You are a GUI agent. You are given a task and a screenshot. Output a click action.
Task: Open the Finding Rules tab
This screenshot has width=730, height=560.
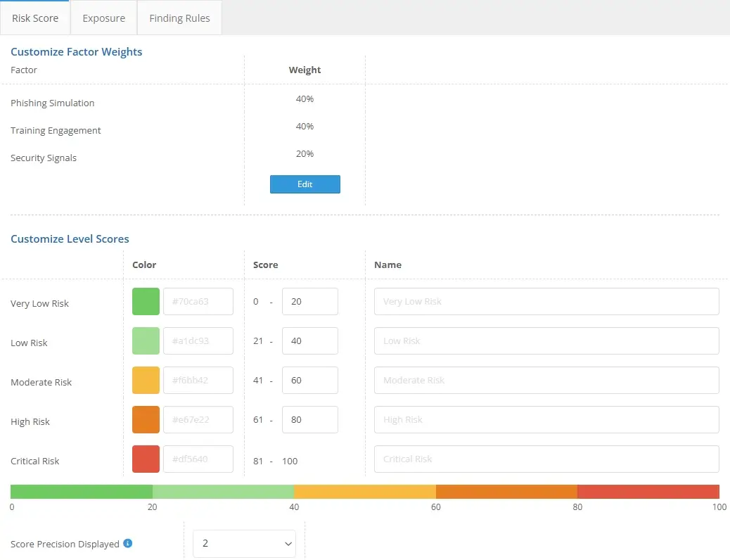pyautogui.click(x=179, y=18)
